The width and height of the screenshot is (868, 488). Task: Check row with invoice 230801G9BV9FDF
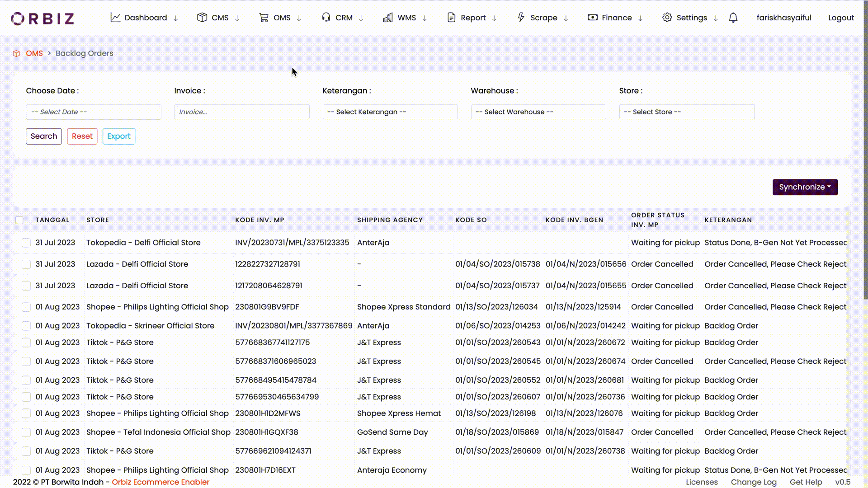26,307
